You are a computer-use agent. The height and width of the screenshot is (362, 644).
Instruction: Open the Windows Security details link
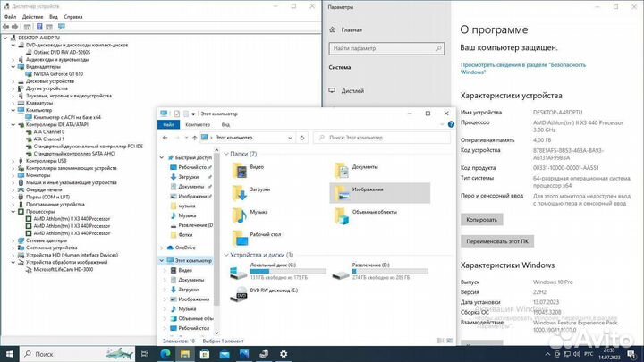point(523,69)
